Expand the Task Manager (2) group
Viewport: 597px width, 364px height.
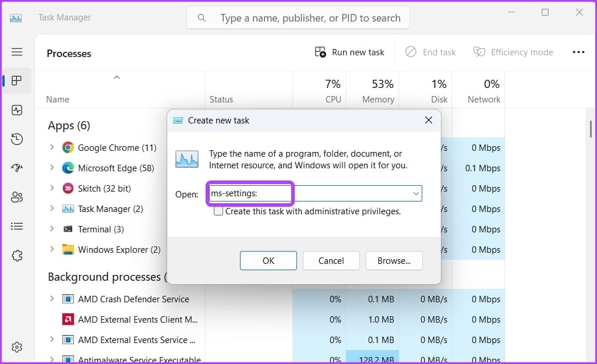(52, 208)
